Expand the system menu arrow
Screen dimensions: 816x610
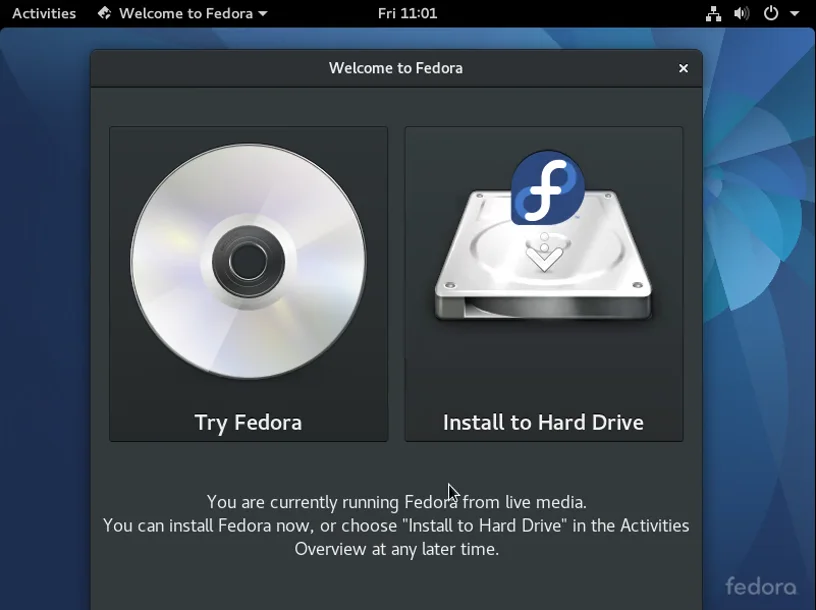794,14
